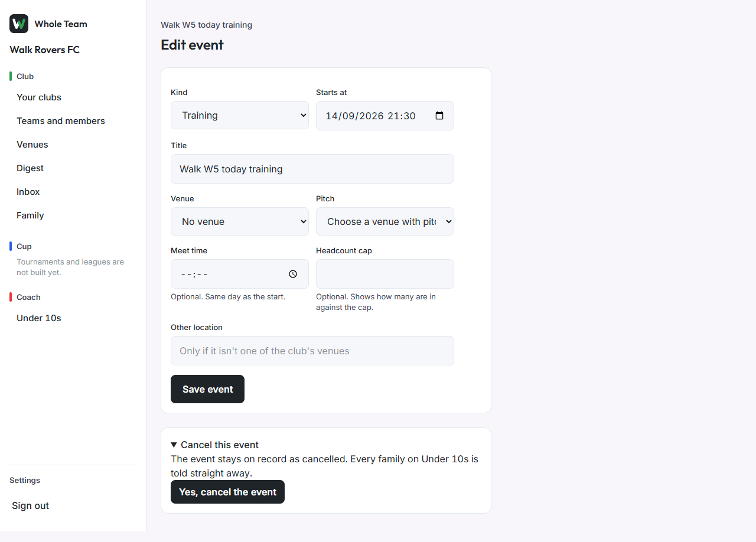This screenshot has height=542, width=756.
Task: Open the Digest page
Action: point(30,168)
